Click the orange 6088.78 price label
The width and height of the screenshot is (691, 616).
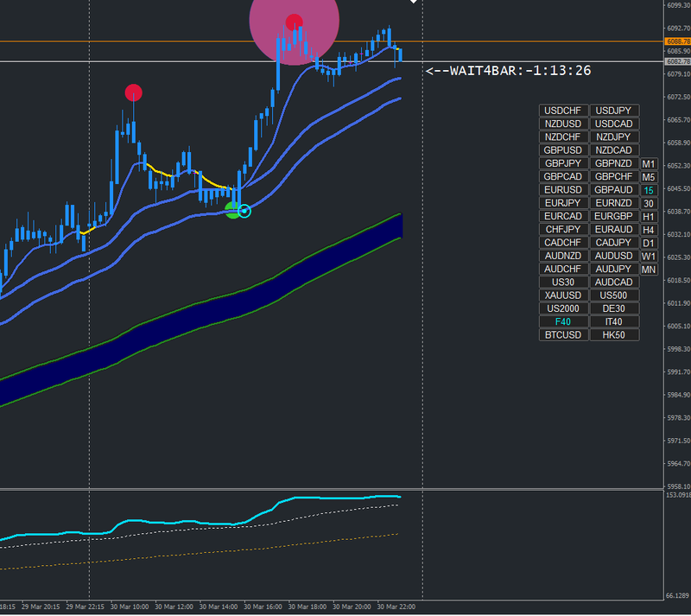click(678, 41)
